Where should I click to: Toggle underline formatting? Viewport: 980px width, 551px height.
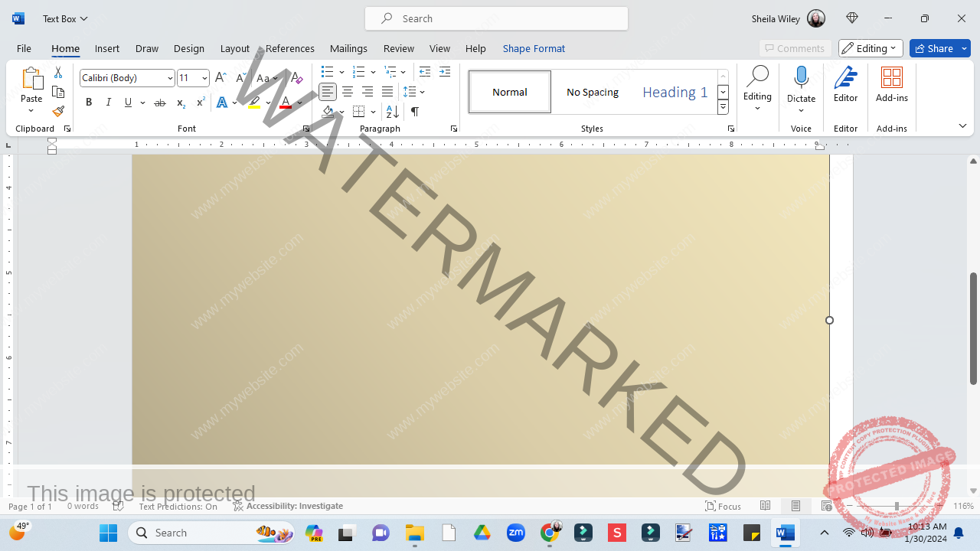click(x=128, y=103)
